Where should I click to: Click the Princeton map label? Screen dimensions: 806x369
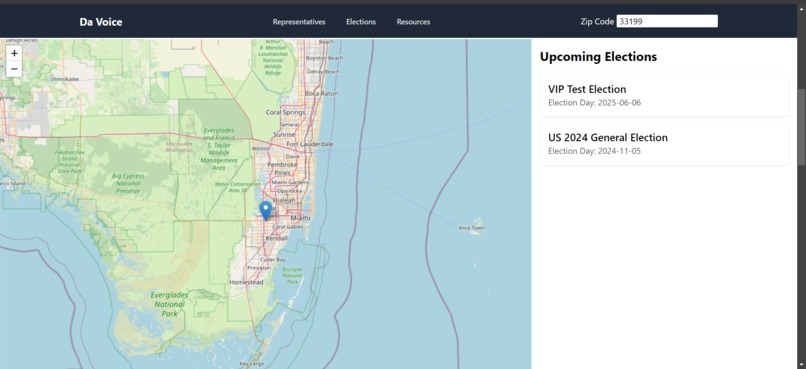point(259,268)
